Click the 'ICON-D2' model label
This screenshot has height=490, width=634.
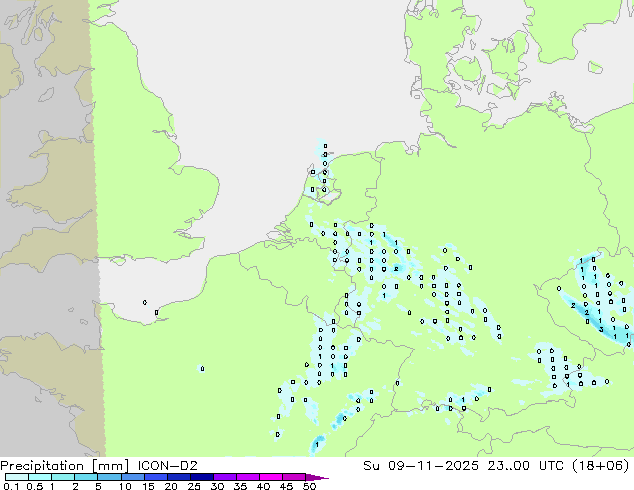click(x=167, y=466)
